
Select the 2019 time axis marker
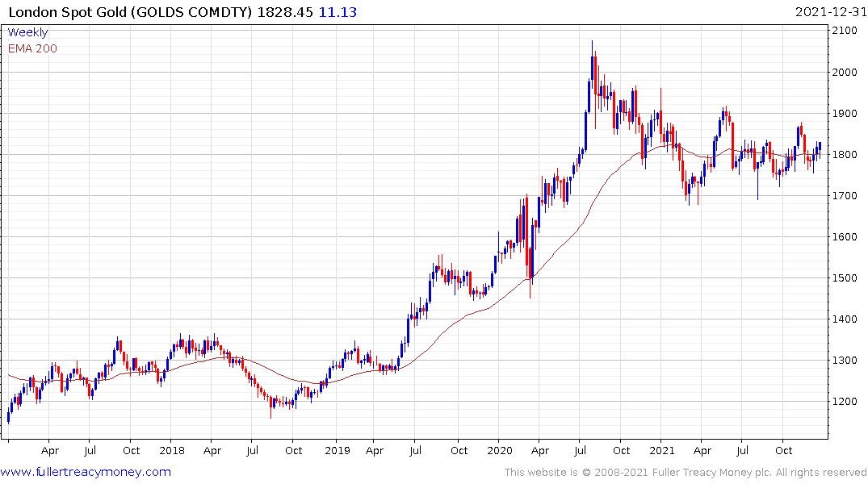[338, 451]
